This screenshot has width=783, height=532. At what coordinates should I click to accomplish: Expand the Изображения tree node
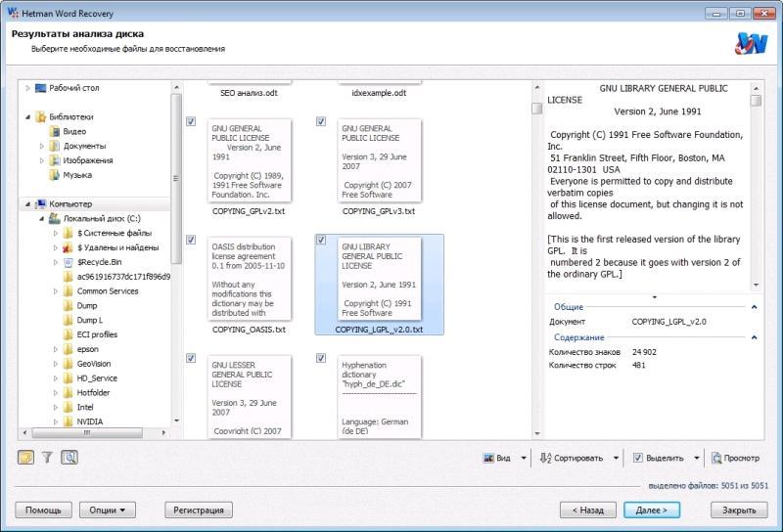[x=42, y=160]
